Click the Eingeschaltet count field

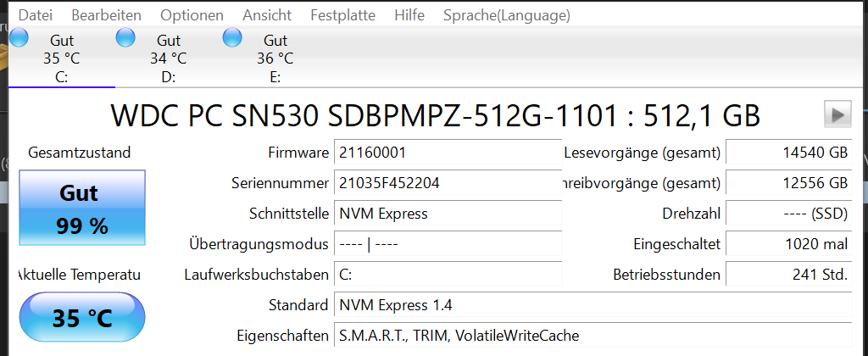[x=788, y=244]
